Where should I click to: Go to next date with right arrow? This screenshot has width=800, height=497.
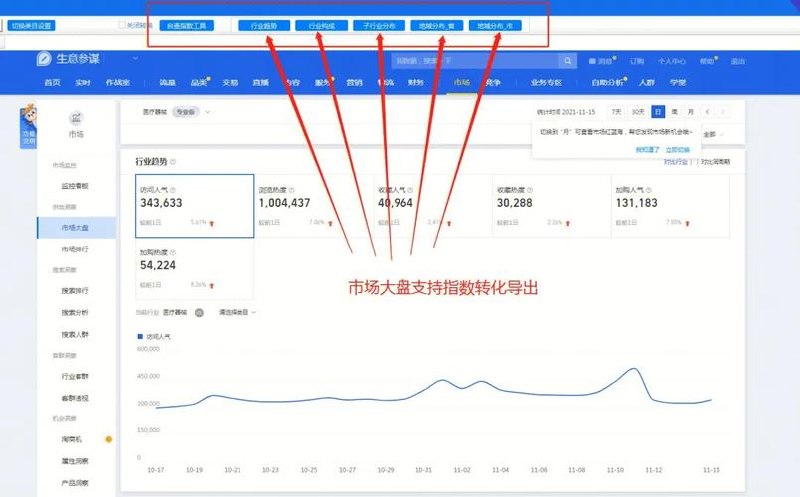tap(723, 112)
